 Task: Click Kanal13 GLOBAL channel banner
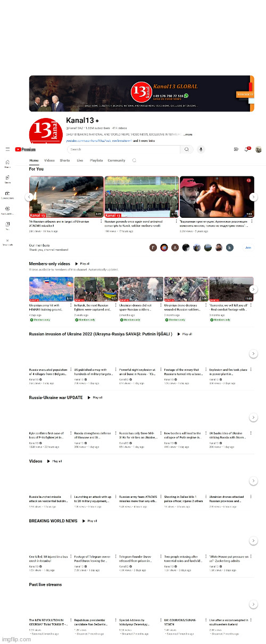click(142, 94)
